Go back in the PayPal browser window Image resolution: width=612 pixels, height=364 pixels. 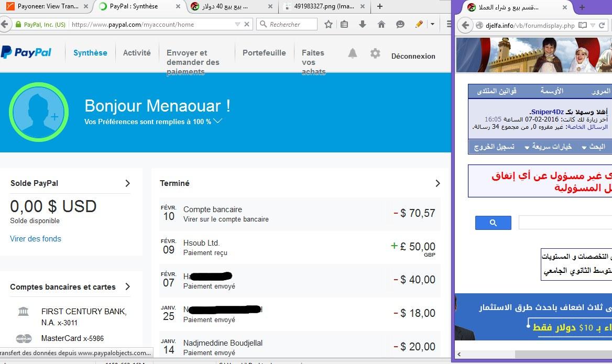pyautogui.click(x=4, y=24)
